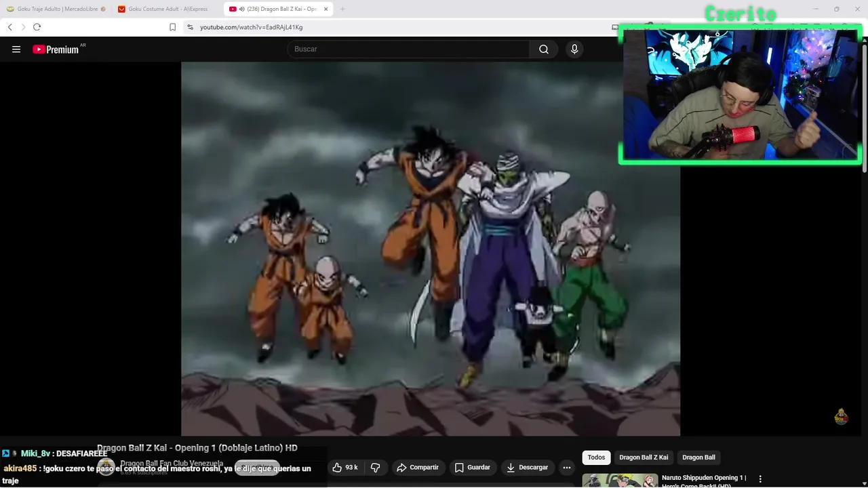The image size is (868, 488).
Task: Go forward with the browser forward arrow
Action: coord(23,27)
